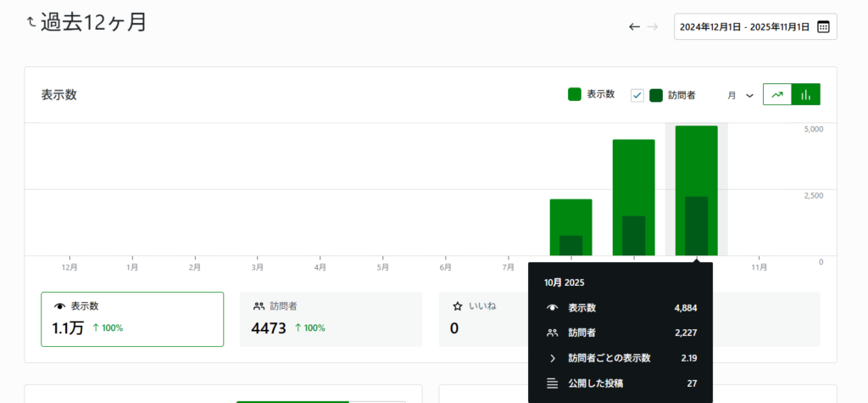Switch to bar chart view

tap(805, 95)
